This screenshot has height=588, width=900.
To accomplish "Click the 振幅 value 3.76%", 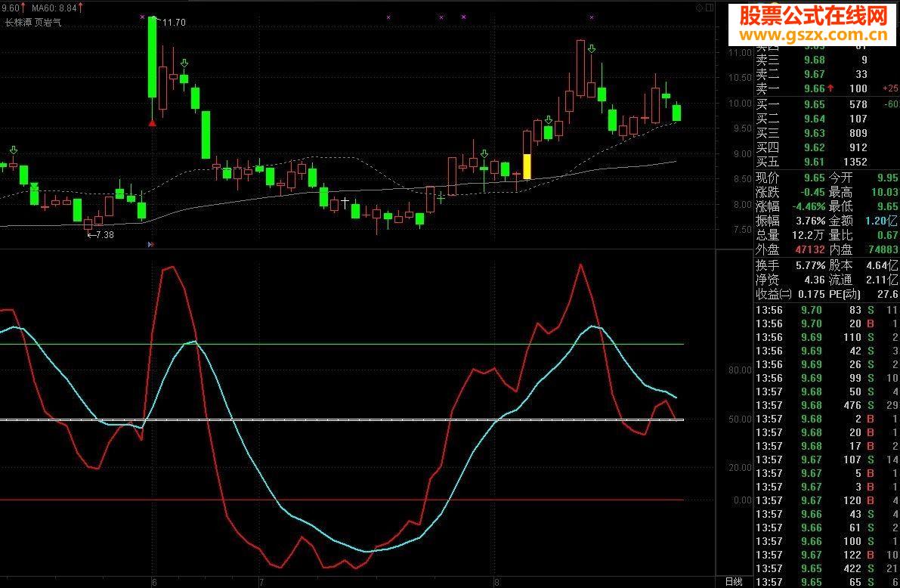I will click(x=811, y=221).
